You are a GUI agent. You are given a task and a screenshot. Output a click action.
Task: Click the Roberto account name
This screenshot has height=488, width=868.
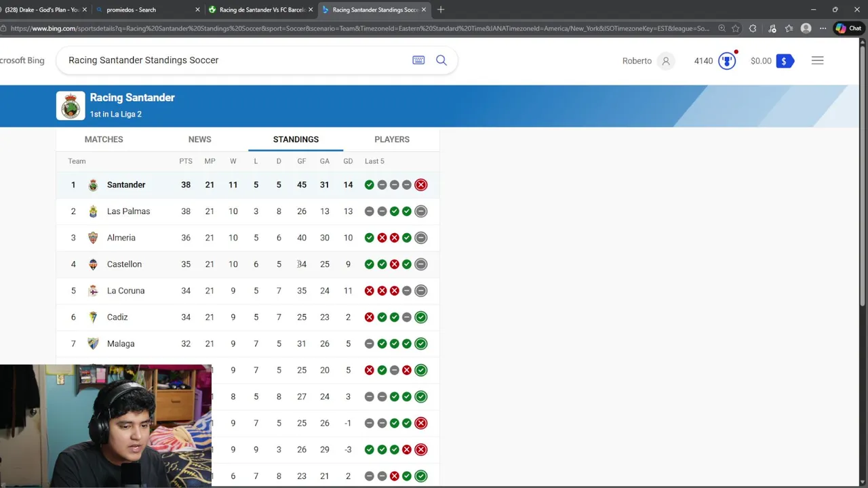[x=637, y=61]
